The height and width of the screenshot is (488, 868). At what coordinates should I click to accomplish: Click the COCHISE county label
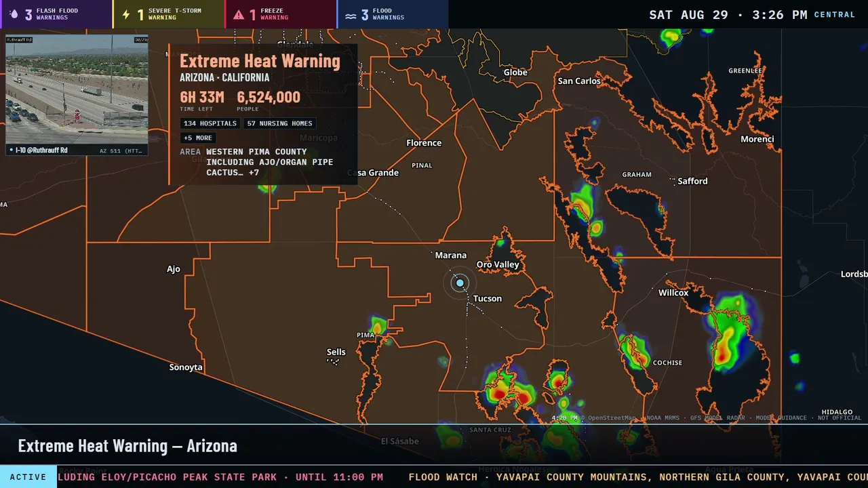tap(667, 363)
